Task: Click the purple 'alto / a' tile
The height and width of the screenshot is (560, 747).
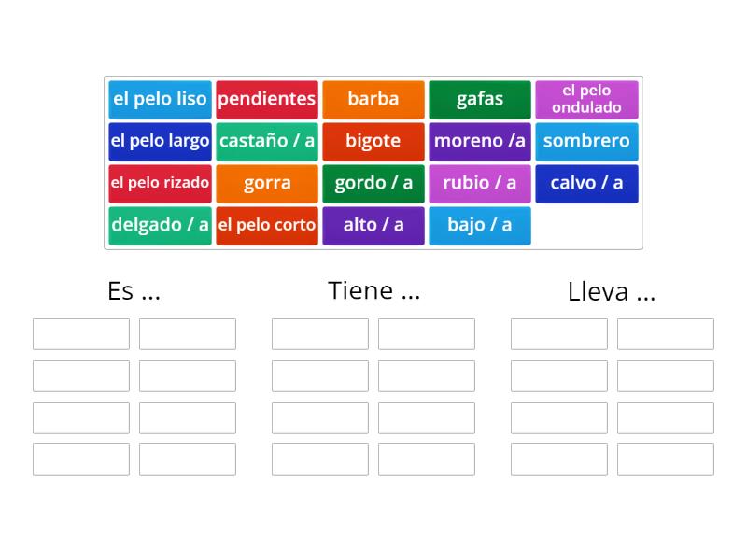Action: (x=373, y=225)
